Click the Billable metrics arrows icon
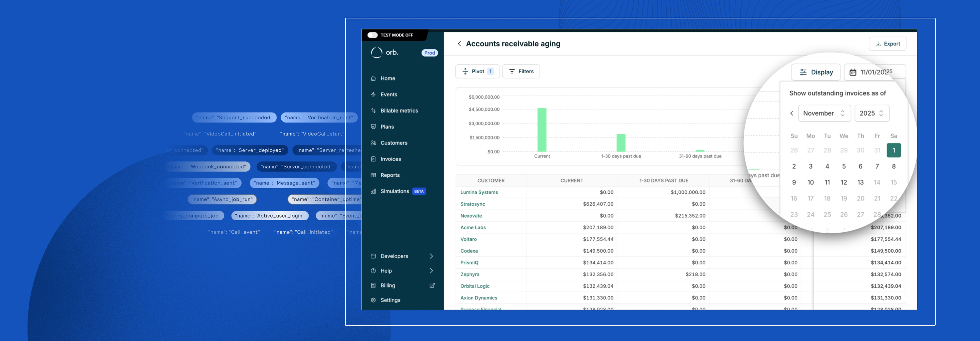980x341 pixels. (373, 111)
